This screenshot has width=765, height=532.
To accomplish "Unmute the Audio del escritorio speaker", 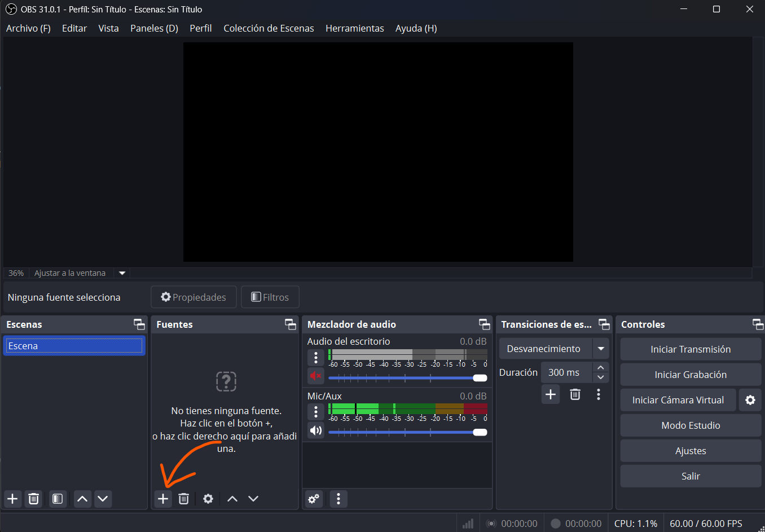I will [315, 376].
